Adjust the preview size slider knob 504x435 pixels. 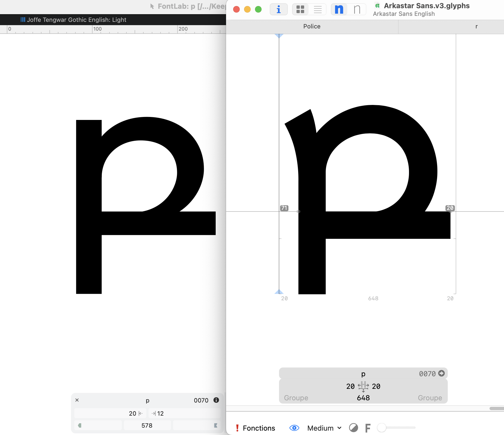[x=381, y=428]
